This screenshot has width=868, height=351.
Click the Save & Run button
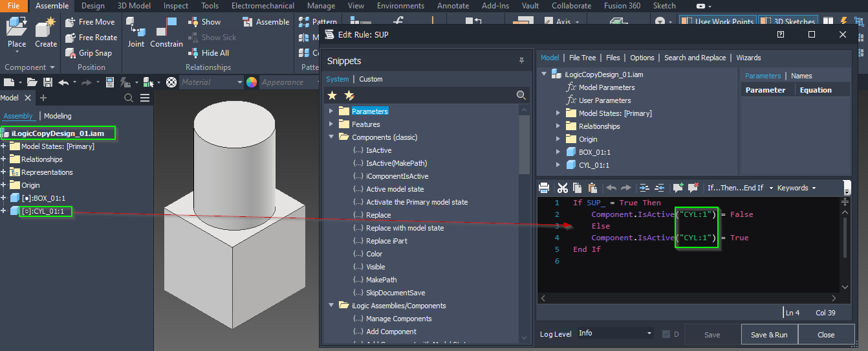(x=769, y=335)
